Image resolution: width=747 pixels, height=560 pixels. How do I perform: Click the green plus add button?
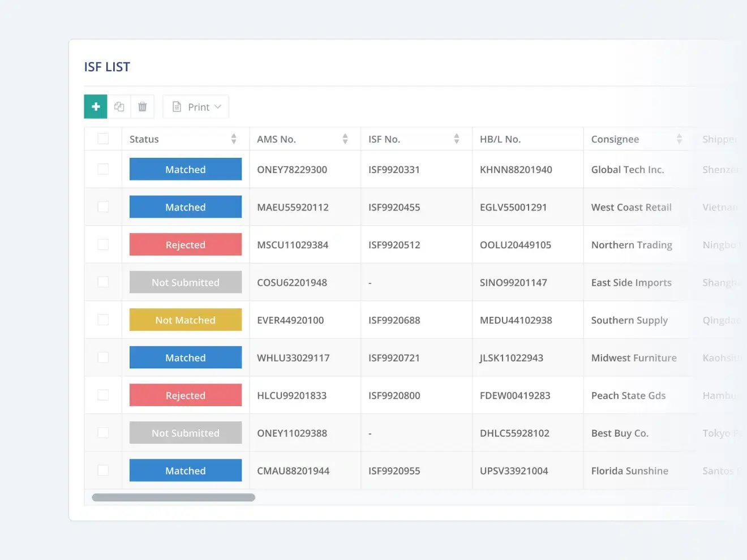pyautogui.click(x=96, y=106)
